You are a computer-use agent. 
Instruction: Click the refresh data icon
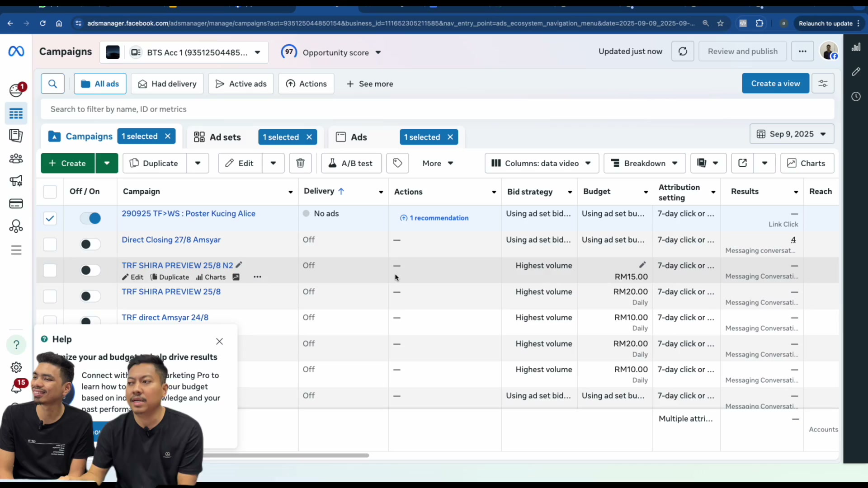683,52
